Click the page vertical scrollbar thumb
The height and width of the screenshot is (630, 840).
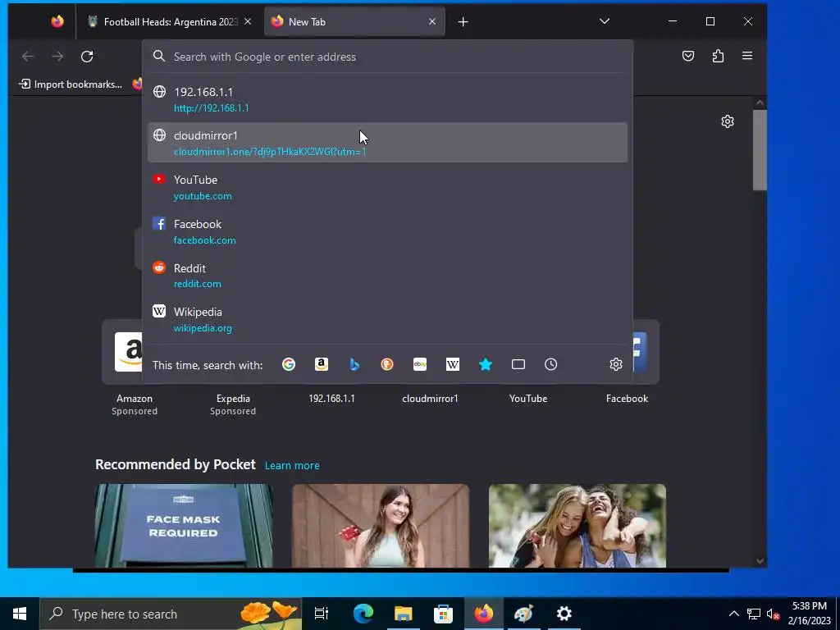[x=760, y=149]
